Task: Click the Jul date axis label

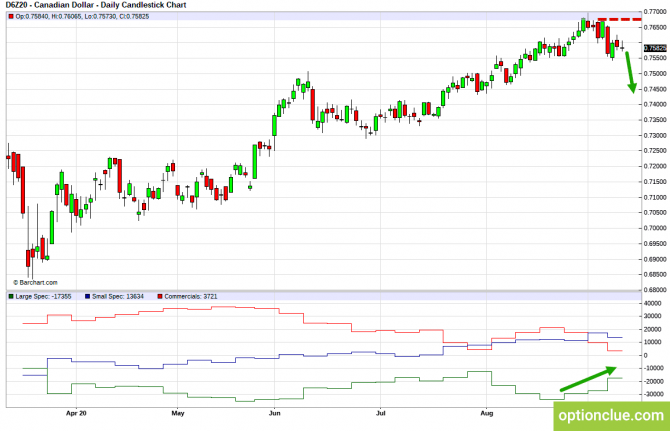Action: click(380, 413)
